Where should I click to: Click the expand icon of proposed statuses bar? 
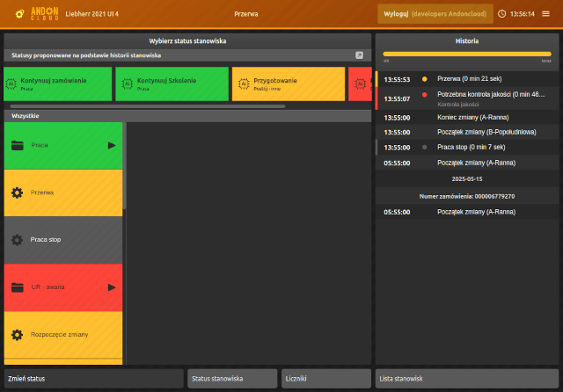coord(359,55)
